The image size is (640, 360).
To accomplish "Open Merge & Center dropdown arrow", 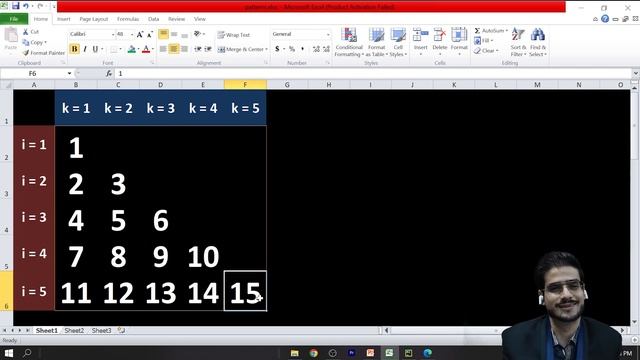I will 267,49.
